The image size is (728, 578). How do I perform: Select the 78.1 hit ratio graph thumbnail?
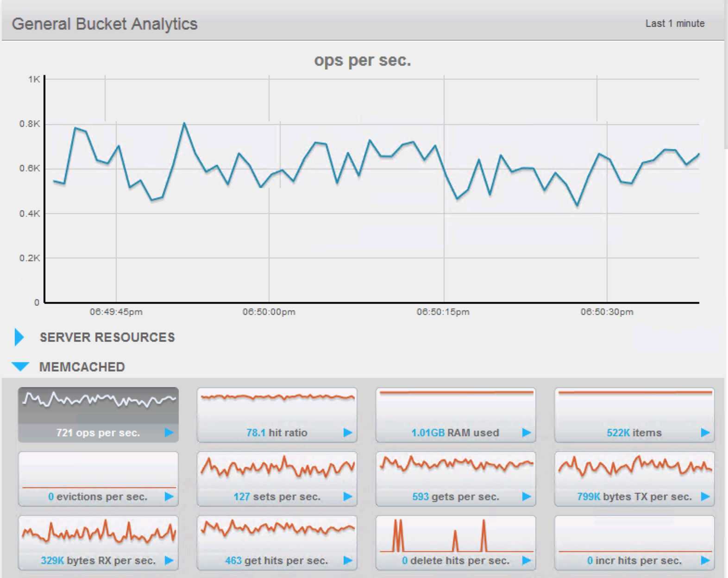coord(277,415)
